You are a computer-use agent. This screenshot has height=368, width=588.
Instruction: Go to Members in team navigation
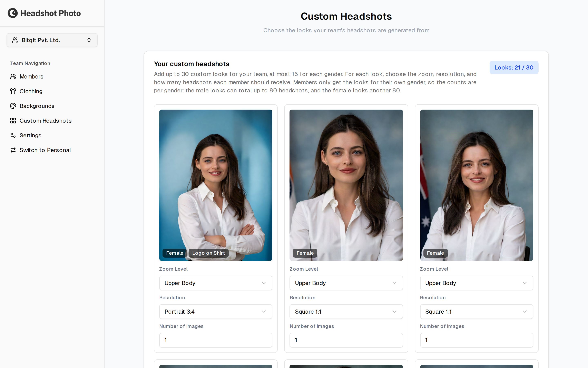pyautogui.click(x=31, y=76)
